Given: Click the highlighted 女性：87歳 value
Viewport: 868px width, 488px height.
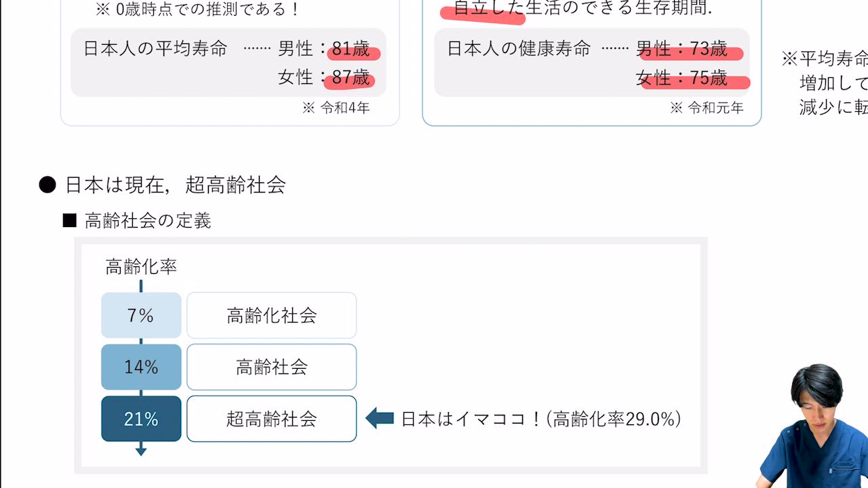Looking at the screenshot, I should point(350,78).
